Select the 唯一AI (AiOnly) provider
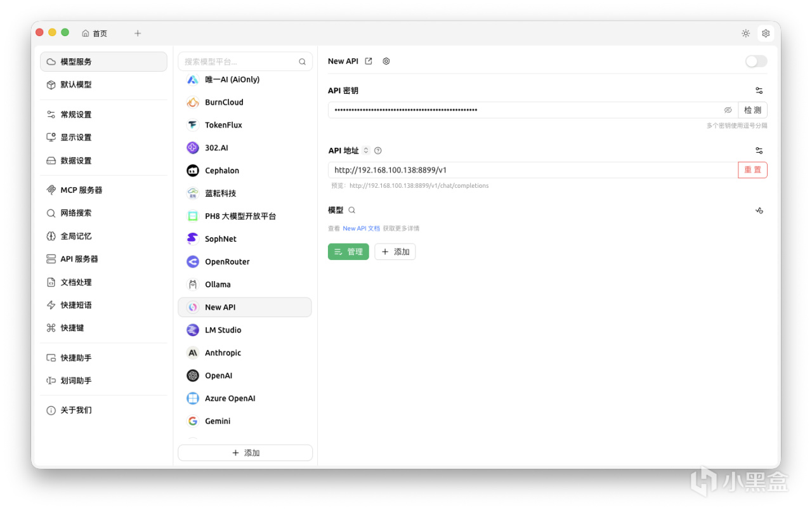This screenshot has height=510, width=812. pyautogui.click(x=245, y=79)
